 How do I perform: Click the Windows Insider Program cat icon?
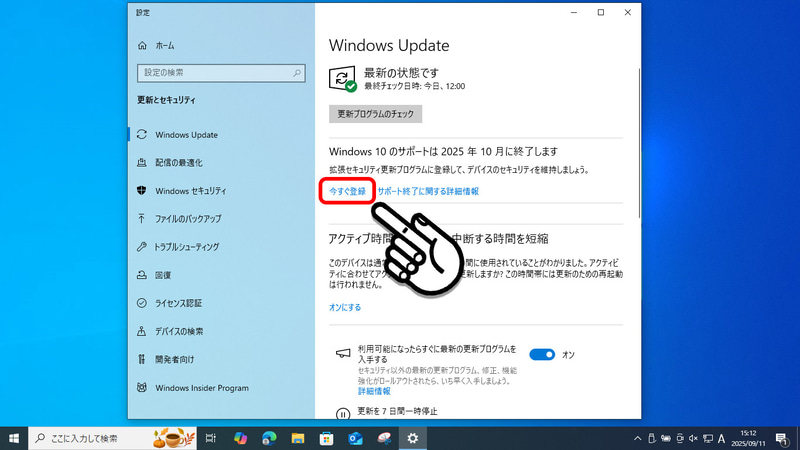(x=142, y=388)
